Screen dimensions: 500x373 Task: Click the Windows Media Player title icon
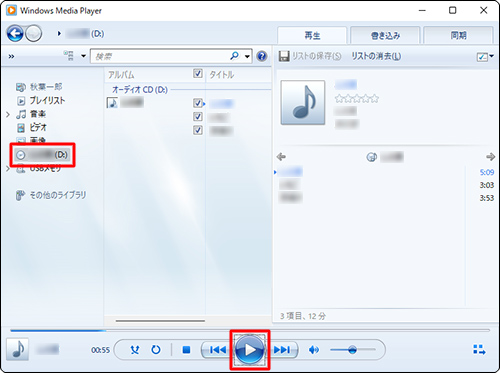[x=11, y=10]
